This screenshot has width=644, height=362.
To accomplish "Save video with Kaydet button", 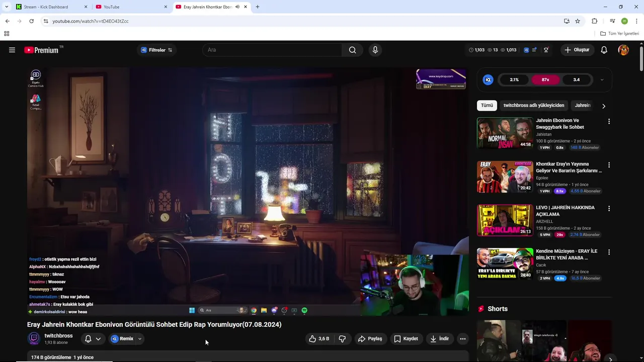I will 406,339.
